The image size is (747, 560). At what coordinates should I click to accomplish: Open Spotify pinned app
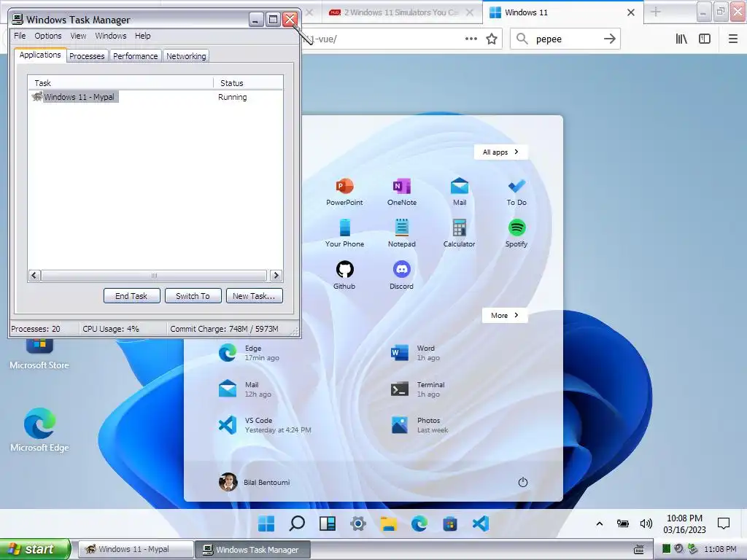pyautogui.click(x=516, y=233)
